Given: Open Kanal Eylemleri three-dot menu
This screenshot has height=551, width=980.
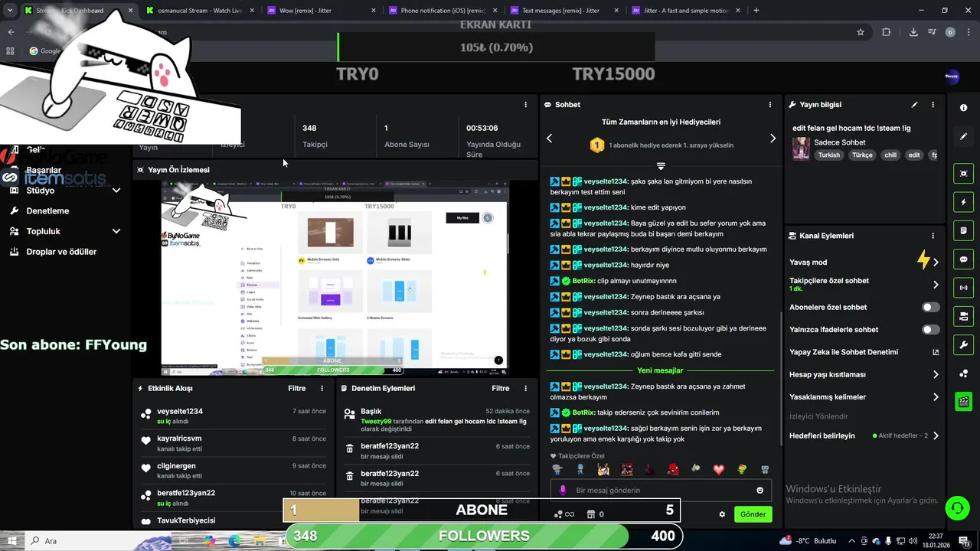Looking at the screenshot, I should [933, 236].
